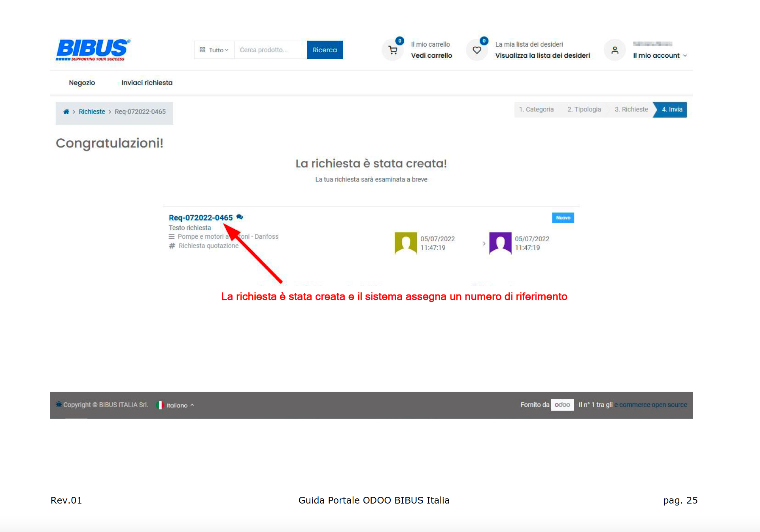760x532 pixels.
Task: Open the Negozio menu item
Action: pyautogui.click(x=82, y=83)
